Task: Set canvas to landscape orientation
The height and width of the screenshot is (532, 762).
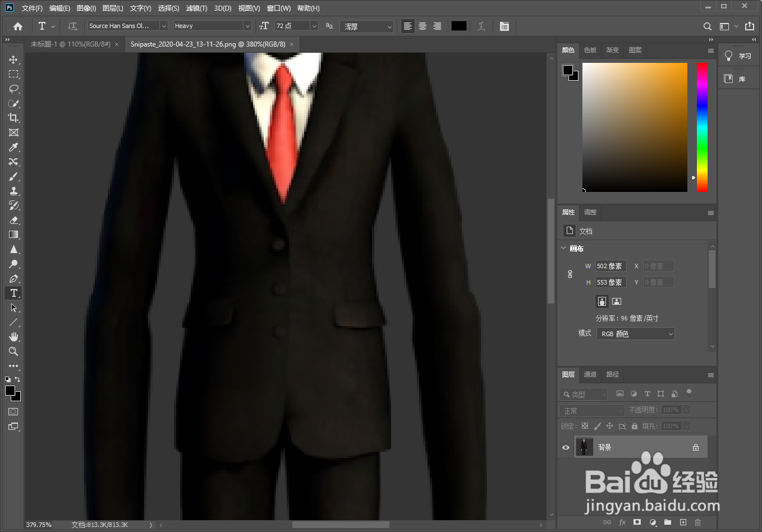Action: click(617, 301)
